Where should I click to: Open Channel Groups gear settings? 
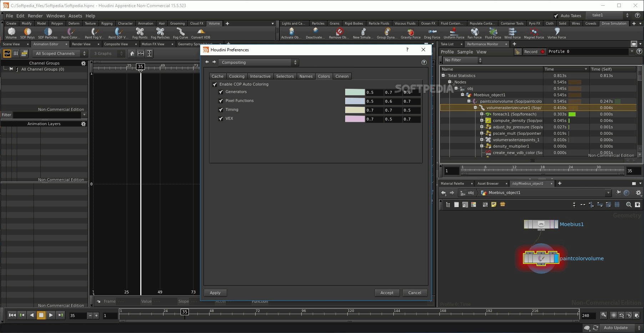84,63
